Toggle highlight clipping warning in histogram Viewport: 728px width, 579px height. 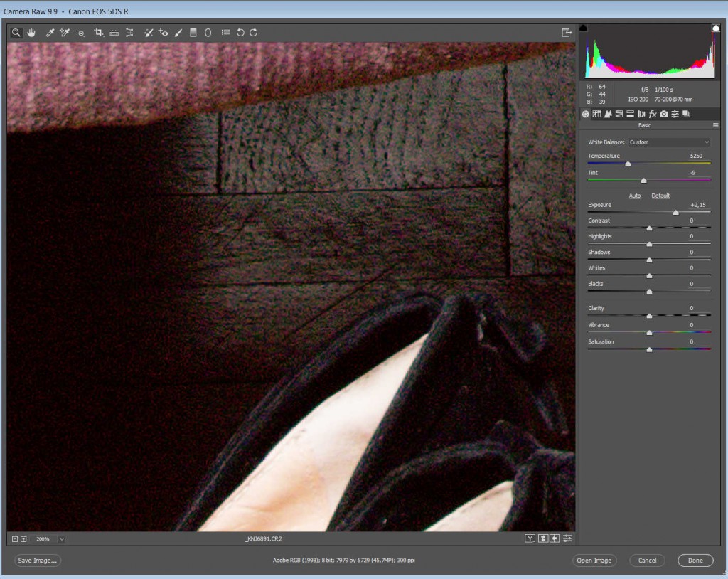pyautogui.click(x=716, y=28)
